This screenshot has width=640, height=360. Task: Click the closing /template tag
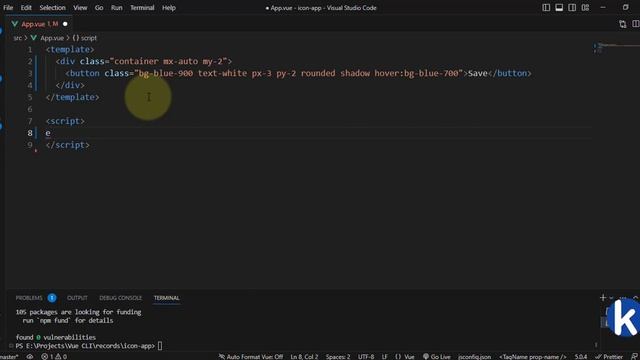coord(72,97)
